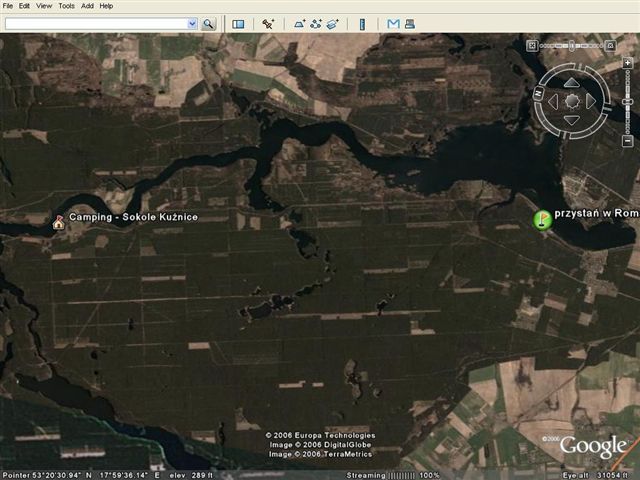
Task: Email the current view
Action: (393, 23)
